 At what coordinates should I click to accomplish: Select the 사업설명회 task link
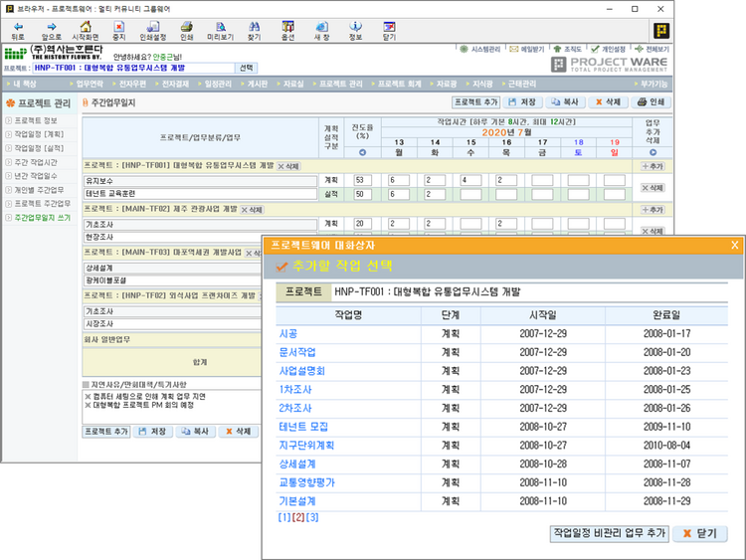[301, 371]
